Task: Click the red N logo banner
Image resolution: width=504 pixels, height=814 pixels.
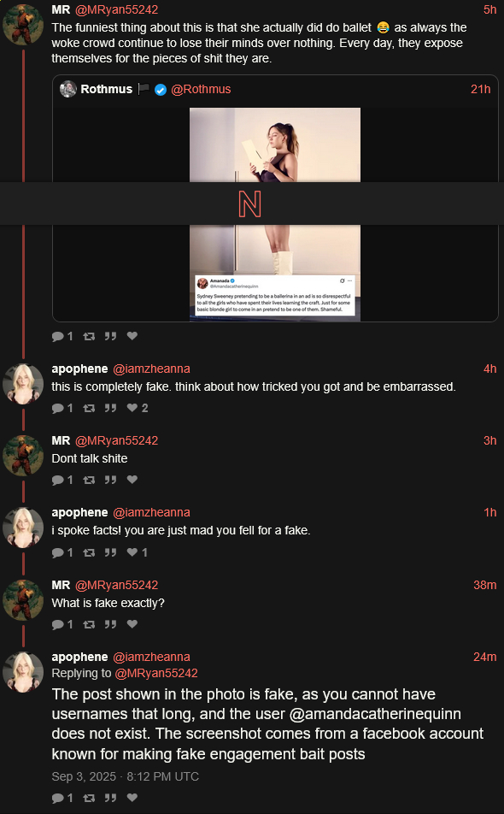Action: point(249,204)
